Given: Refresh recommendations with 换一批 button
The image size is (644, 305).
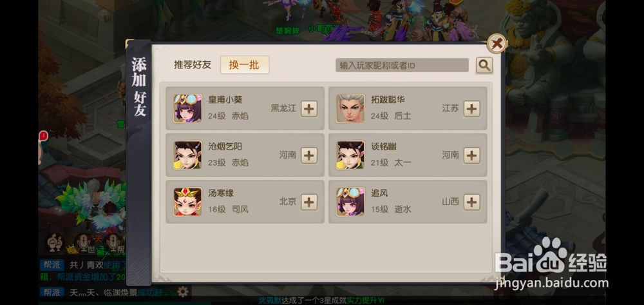Looking at the screenshot, I should (x=244, y=65).
